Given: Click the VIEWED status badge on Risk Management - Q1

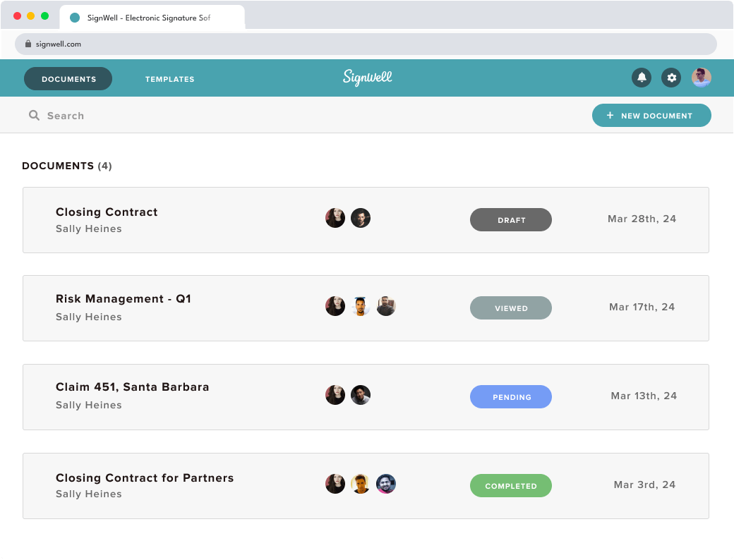Looking at the screenshot, I should click(x=510, y=308).
